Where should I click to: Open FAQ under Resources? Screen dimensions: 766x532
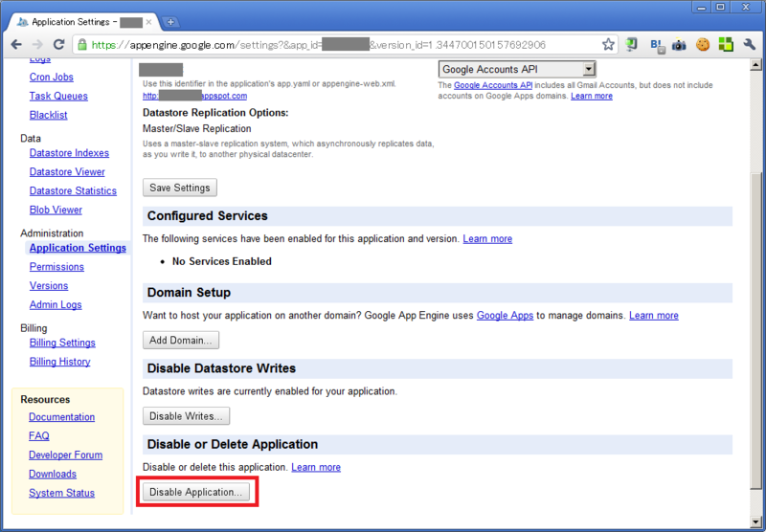click(x=39, y=436)
